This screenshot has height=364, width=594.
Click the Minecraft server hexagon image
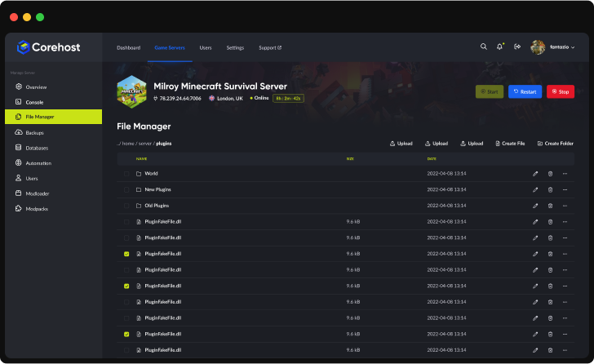(x=131, y=91)
